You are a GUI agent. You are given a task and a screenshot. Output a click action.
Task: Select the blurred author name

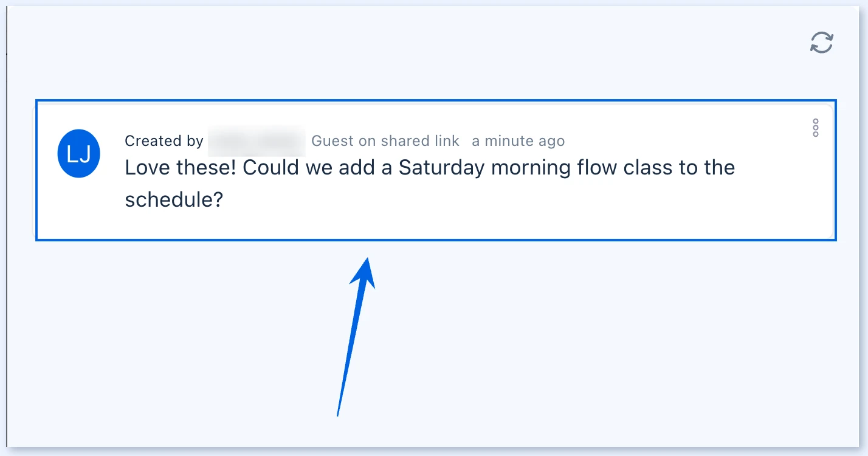[x=257, y=141]
